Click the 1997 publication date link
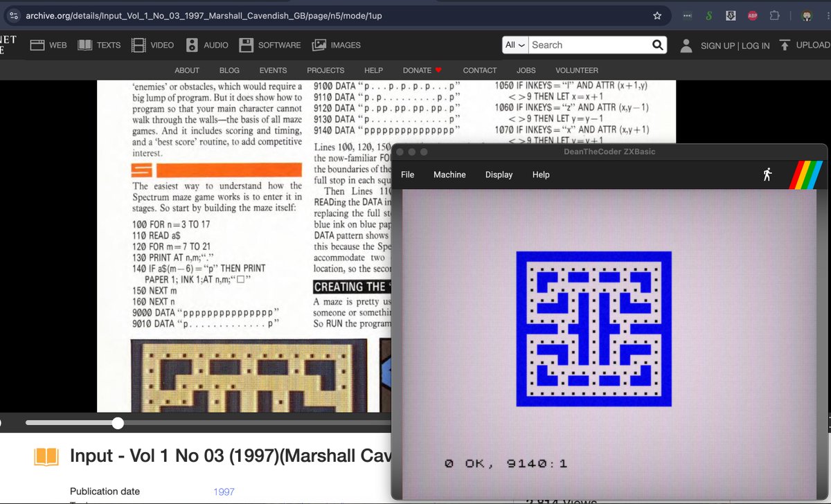Viewport: 831px width, 504px height. click(224, 492)
